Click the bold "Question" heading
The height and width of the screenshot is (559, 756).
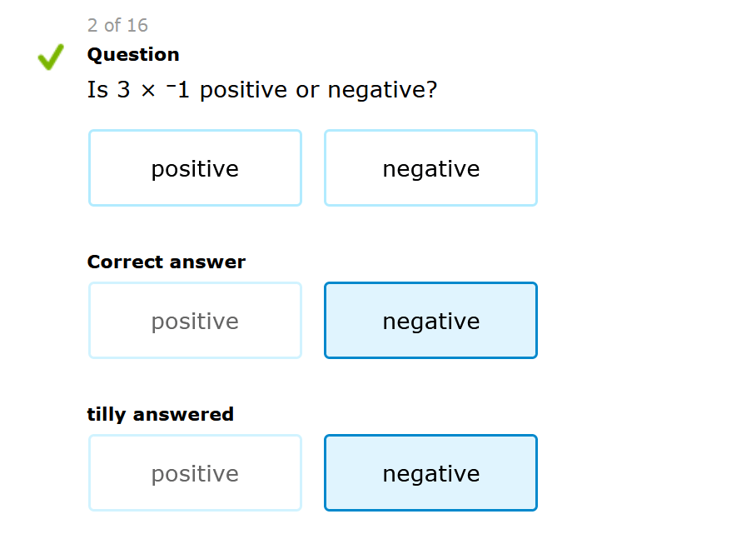(x=133, y=54)
